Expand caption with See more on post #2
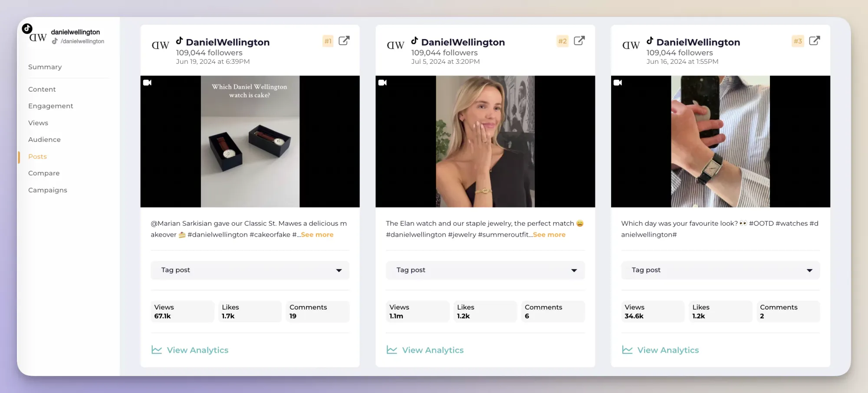This screenshot has width=868, height=393. tap(549, 234)
